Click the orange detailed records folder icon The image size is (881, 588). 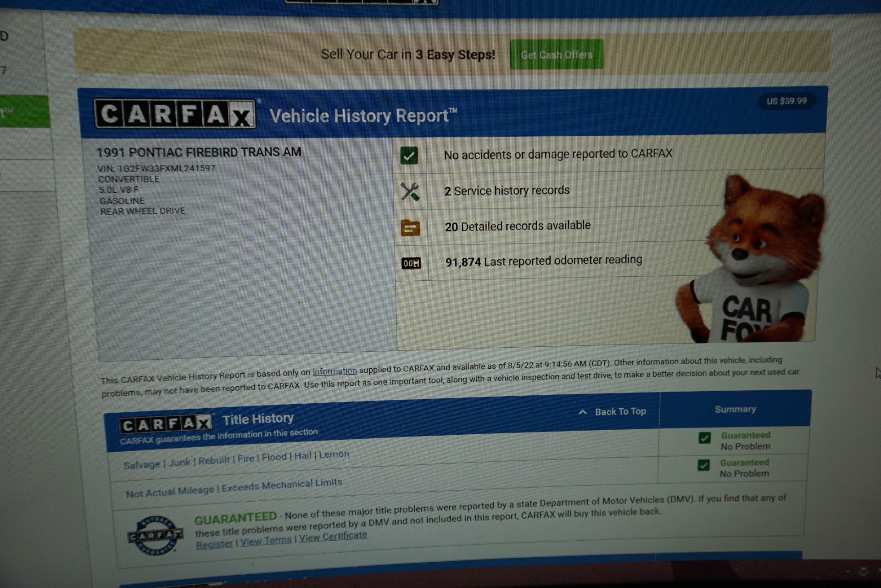tap(410, 227)
